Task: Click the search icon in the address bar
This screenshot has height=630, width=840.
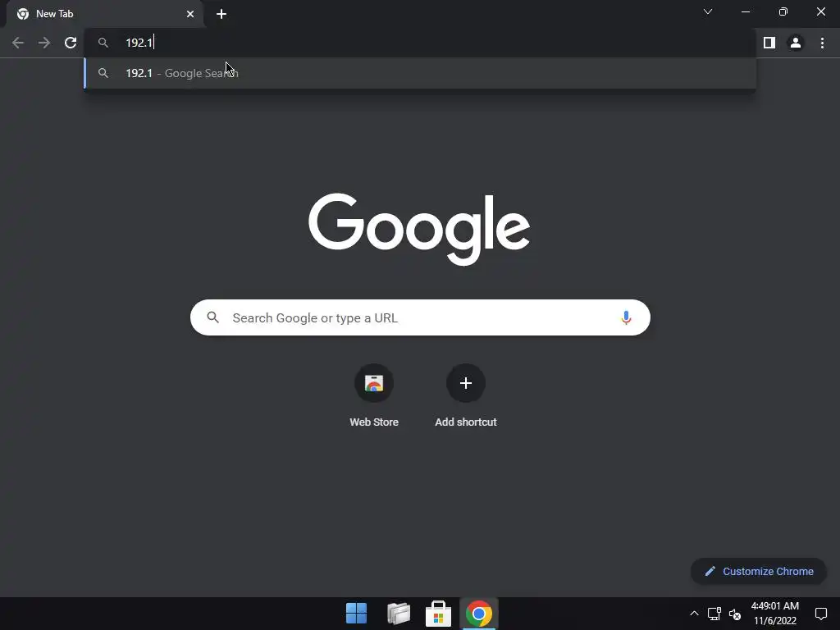Action: [103, 43]
